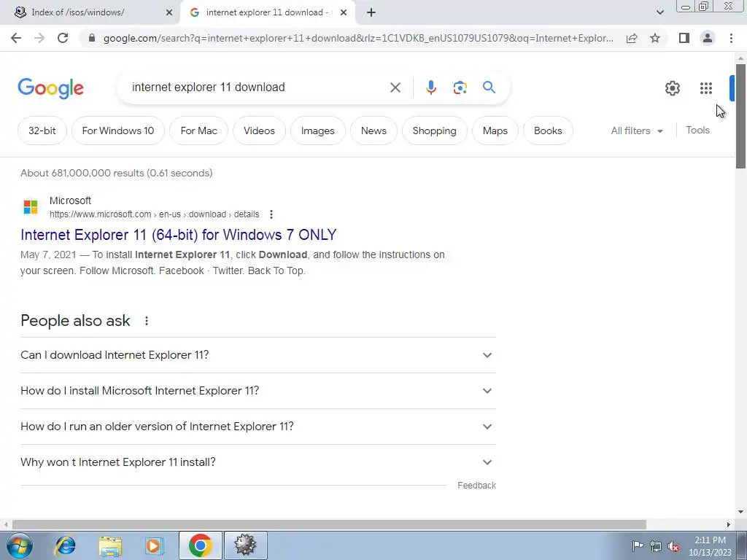Open the Chrome side panel
The image size is (747, 560).
[x=684, y=38]
